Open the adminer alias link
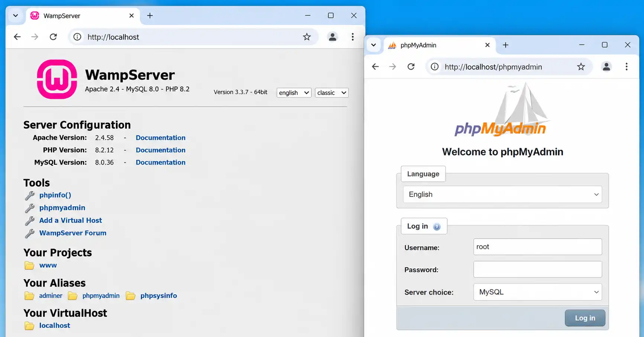644x337 pixels. 51,296
